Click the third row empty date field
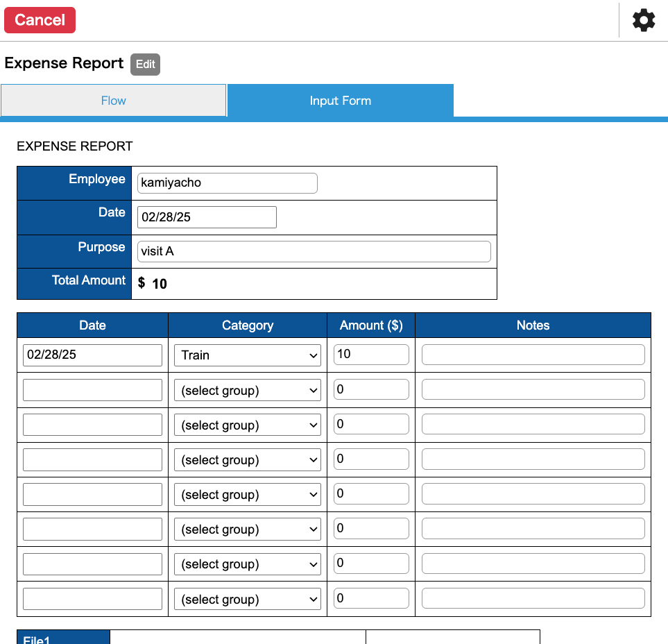 pos(92,425)
